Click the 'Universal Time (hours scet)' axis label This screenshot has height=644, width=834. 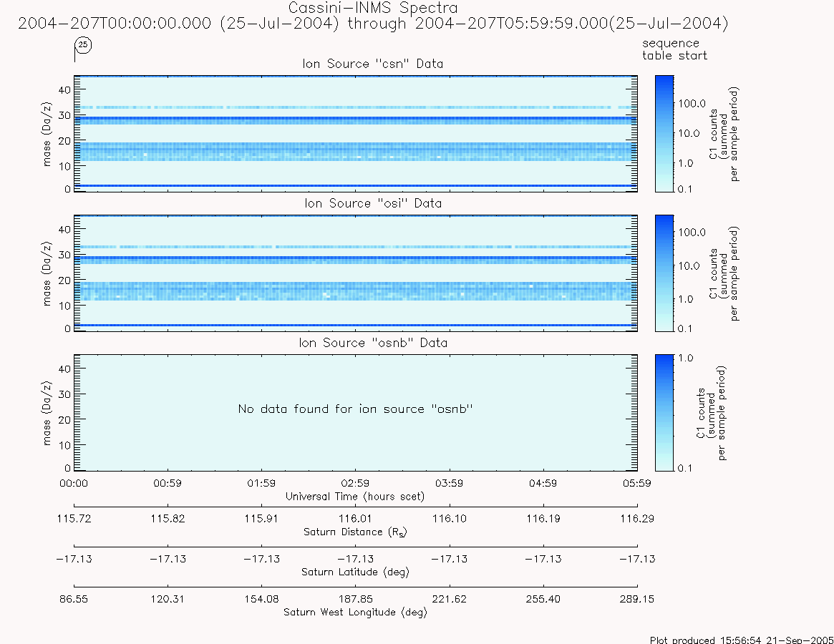coord(355,497)
